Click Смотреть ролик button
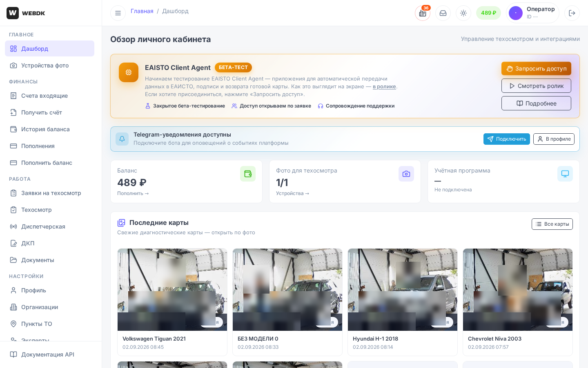The height and width of the screenshot is (368, 588). 536,86
